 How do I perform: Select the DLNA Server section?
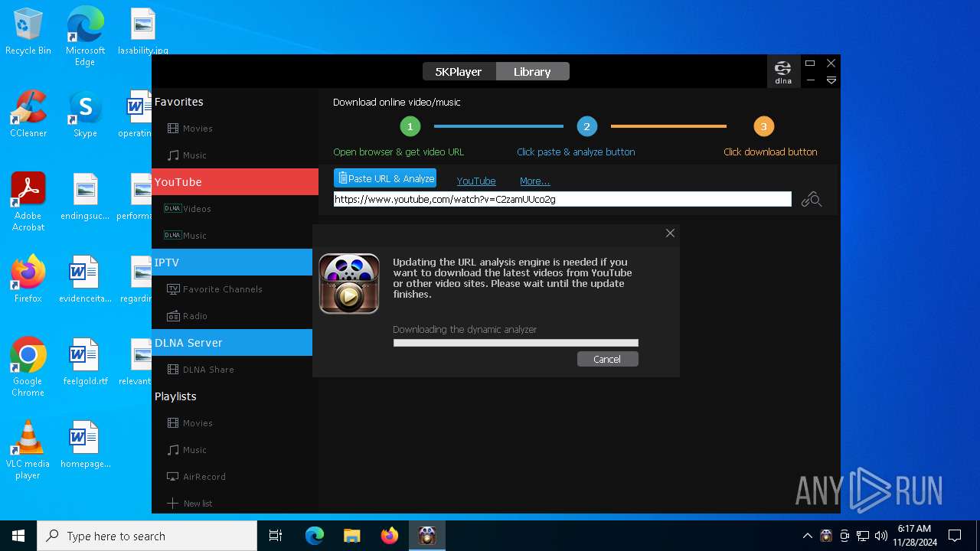tap(232, 342)
